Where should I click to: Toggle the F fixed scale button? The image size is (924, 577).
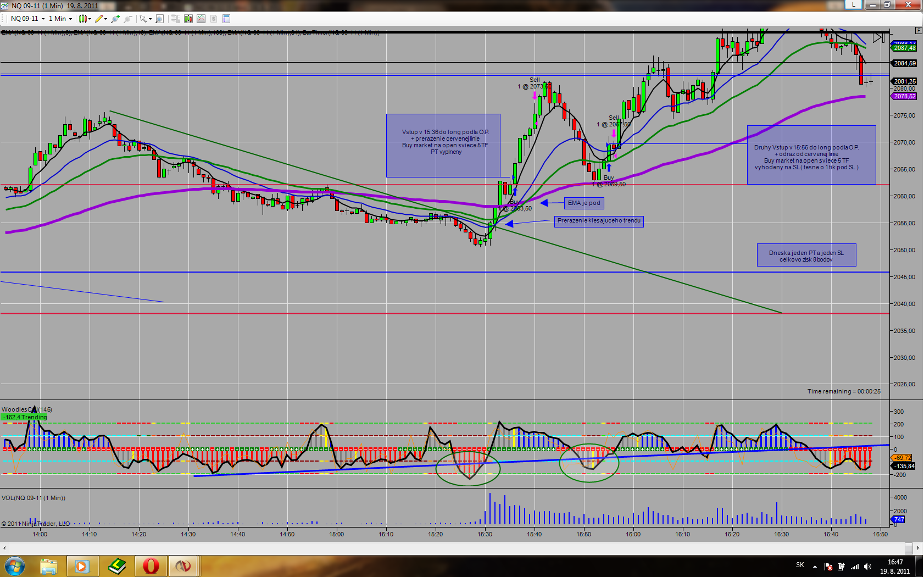click(919, 30)
